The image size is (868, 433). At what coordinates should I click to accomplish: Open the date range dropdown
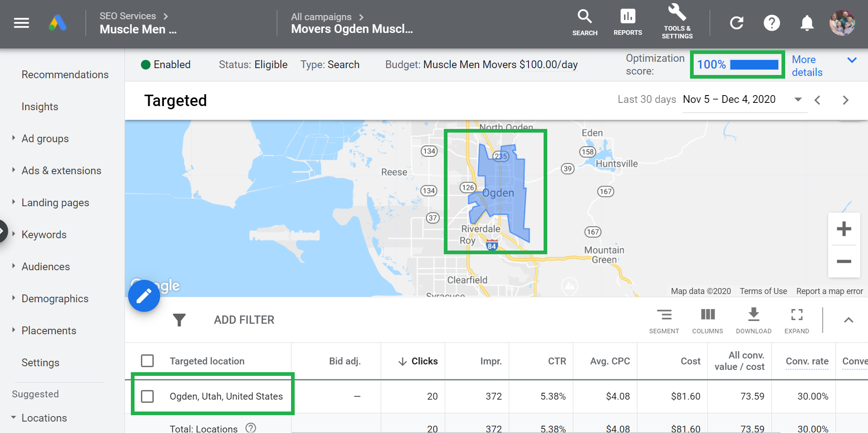[x=798, y=100]
